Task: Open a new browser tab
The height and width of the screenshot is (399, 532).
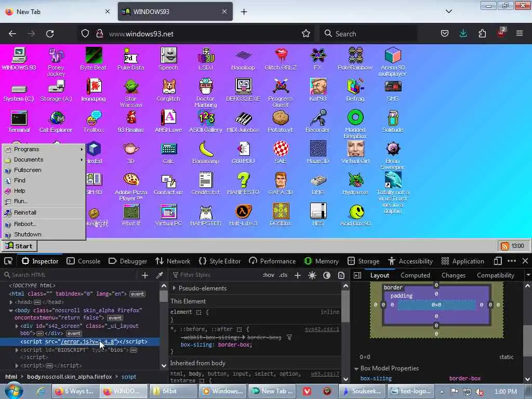Action: point(244,12)
